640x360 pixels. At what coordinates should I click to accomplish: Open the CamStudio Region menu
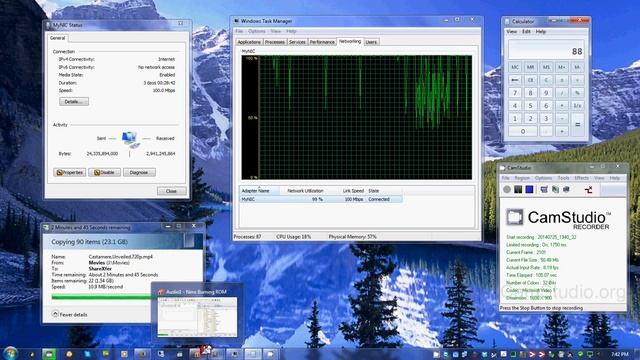522,178
